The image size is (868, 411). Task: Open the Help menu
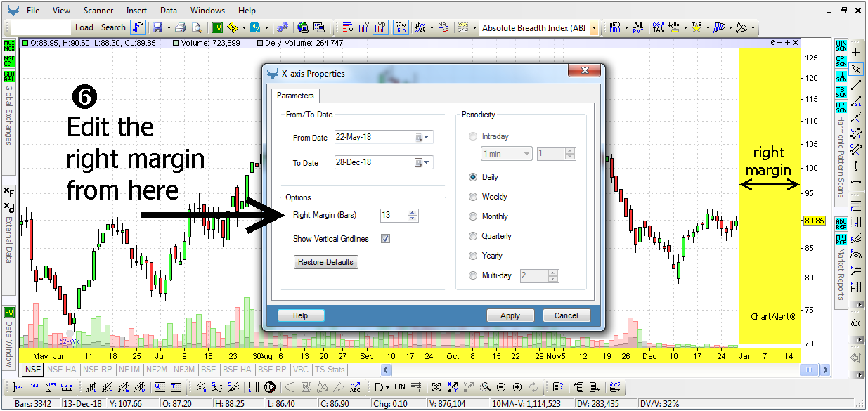point(247,11)
